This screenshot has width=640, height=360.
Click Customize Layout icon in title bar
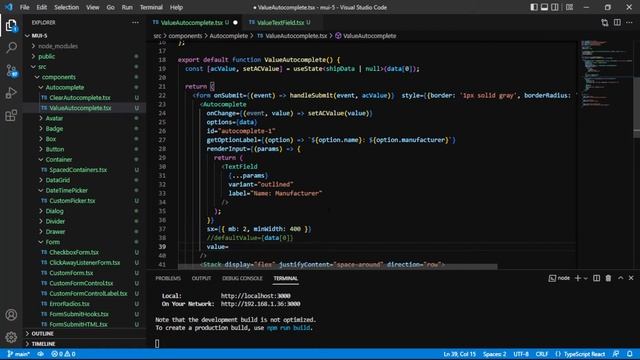click(x=569, y=7)
